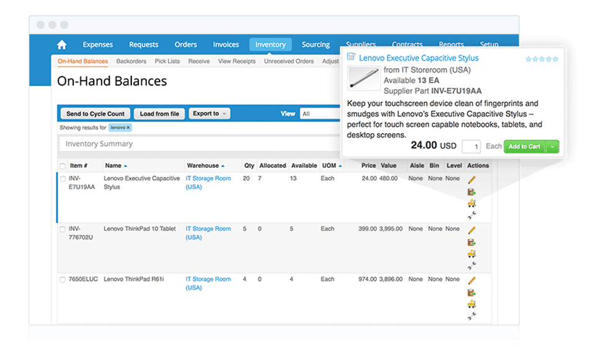Expand the Add to Cart arrow menu
595x364 pixels.
pyautogui.click(x=552, y=147)
